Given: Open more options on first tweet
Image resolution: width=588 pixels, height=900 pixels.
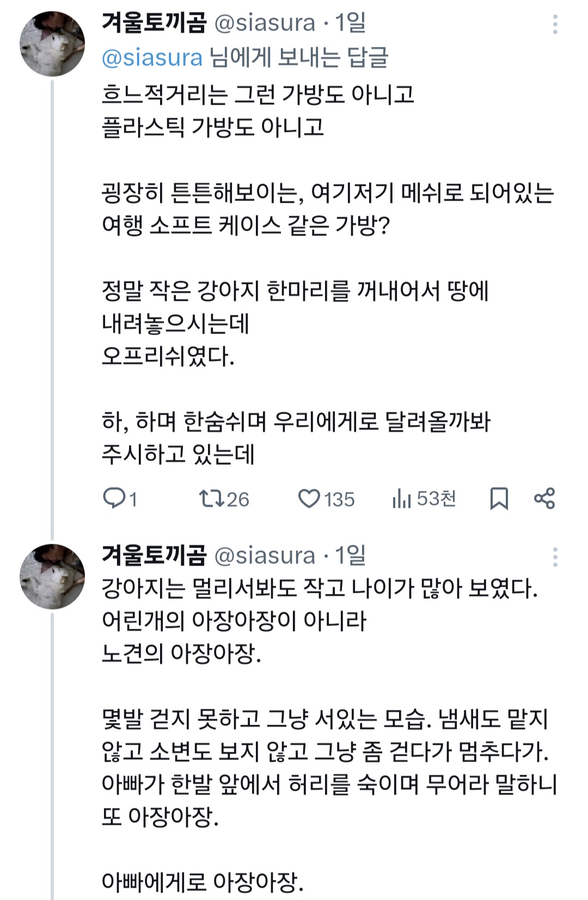Looking at the screenshot, I should [555, 25].
